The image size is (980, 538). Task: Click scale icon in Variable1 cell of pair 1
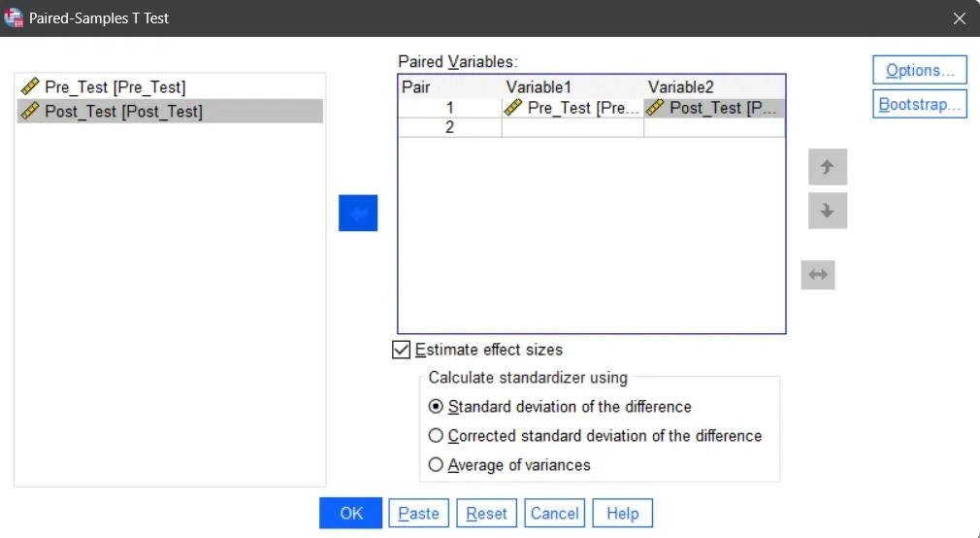tap(513, 108)
